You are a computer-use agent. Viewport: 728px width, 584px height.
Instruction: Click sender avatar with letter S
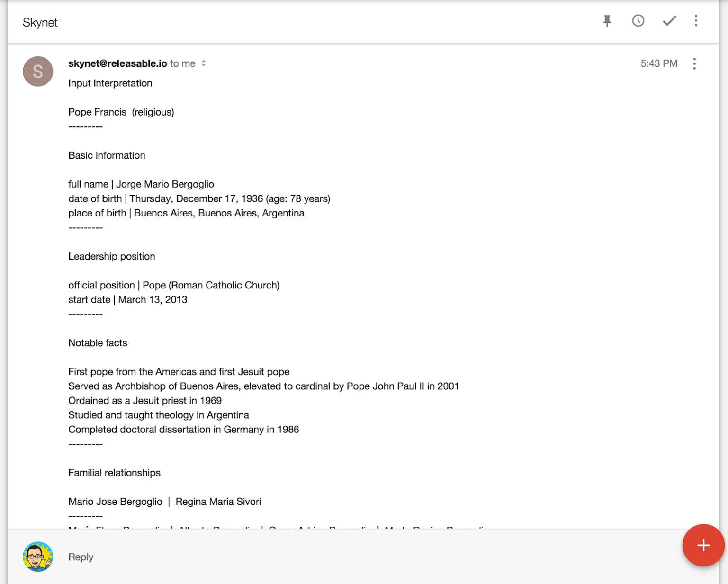(x=38, y=72)
